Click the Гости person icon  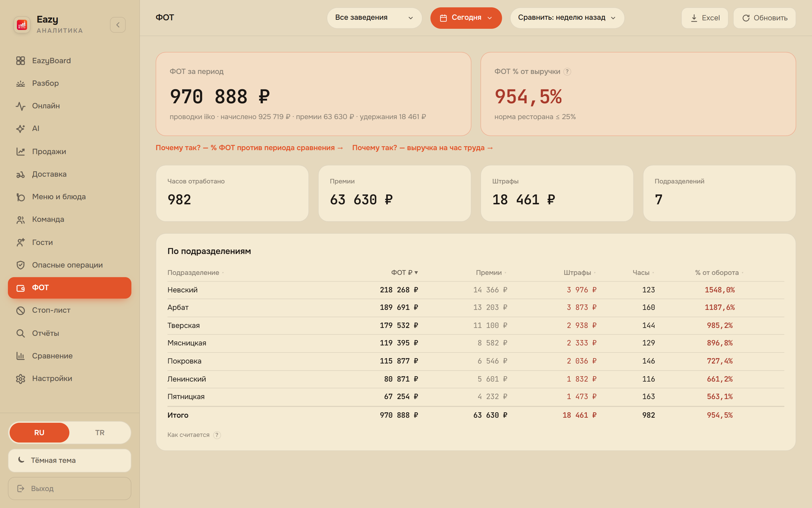[21, 242]
